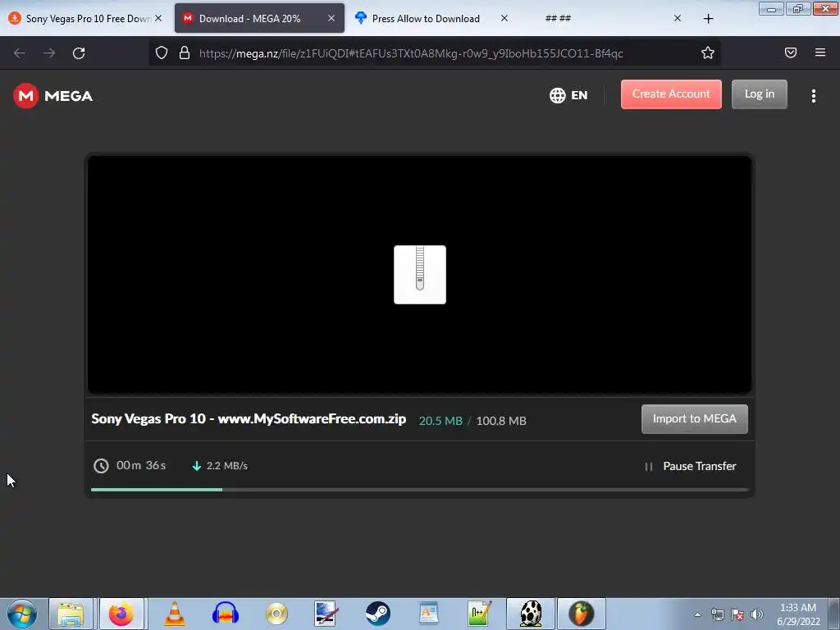Click the tracking protection shield icon
The image size is (840, 630).
click(x=162, y=52)
